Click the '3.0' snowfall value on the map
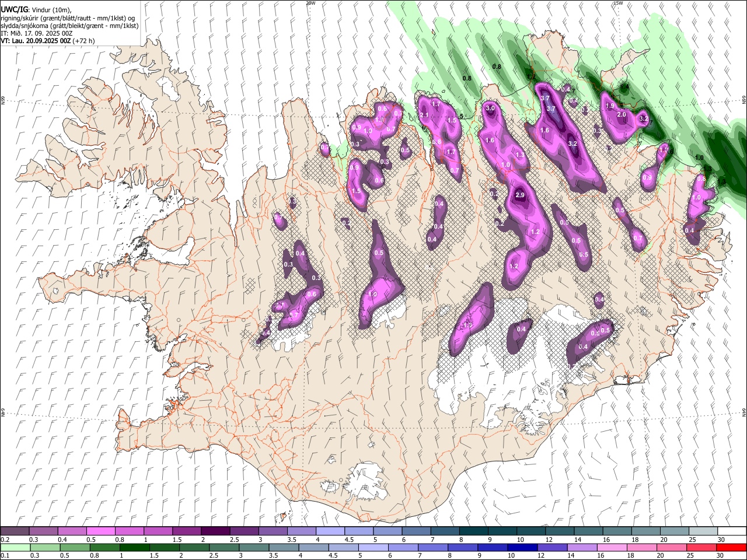747x560 pixels. click(x=490, y=108)
